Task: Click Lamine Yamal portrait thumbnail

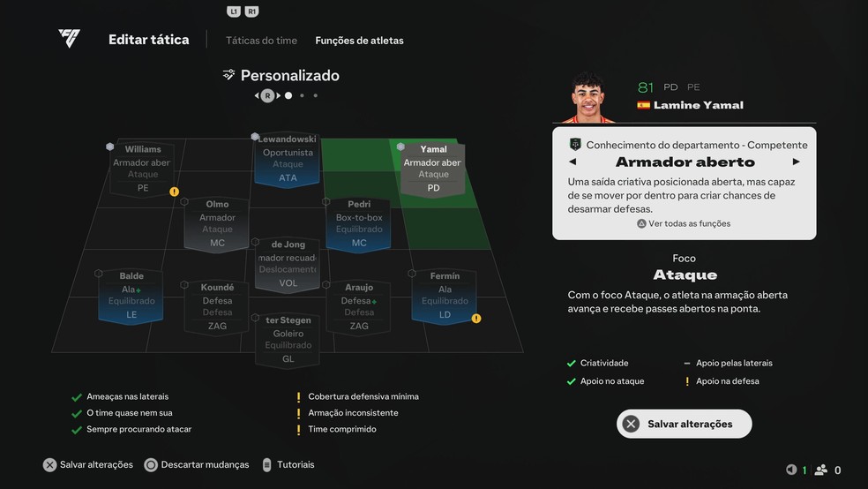Action: tap(587, 97)
